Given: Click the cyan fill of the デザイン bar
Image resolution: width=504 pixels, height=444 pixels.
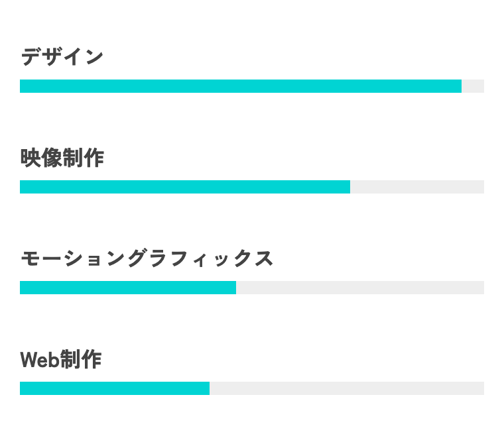Looking at the screenshot, I should tap(240, 86).
